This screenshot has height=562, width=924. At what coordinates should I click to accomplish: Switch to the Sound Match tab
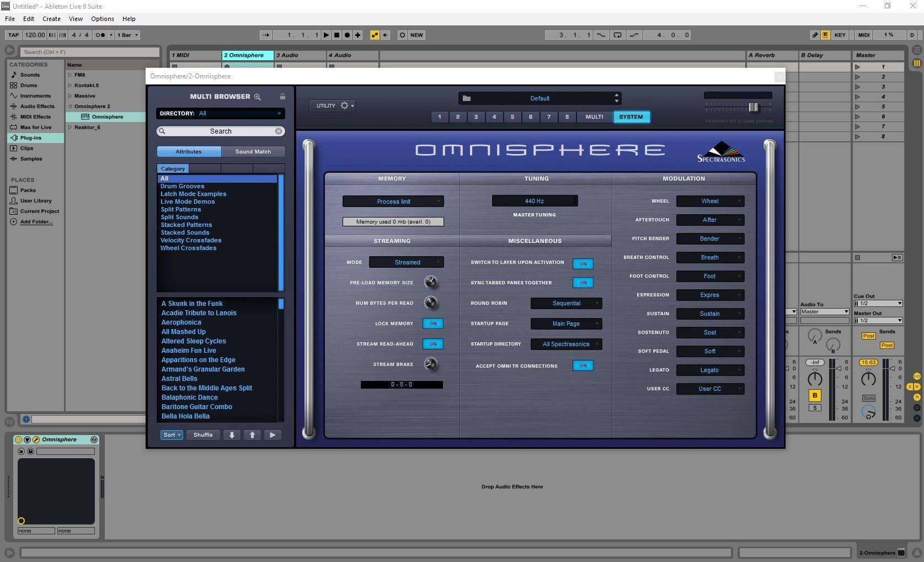(253, 152)
